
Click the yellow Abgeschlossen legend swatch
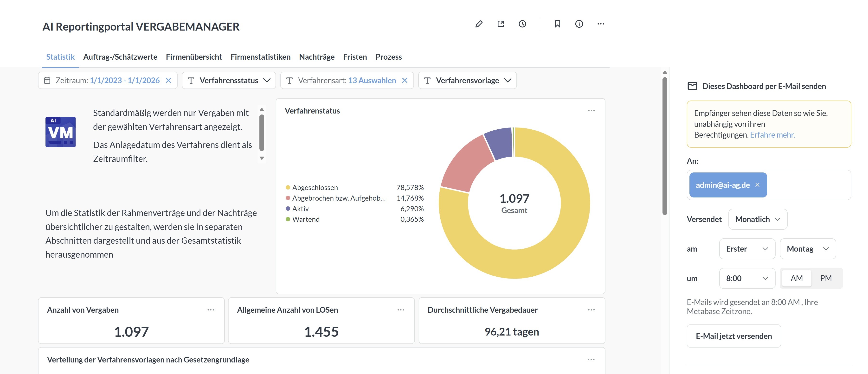pyautogui.click(x=288, y=188)
